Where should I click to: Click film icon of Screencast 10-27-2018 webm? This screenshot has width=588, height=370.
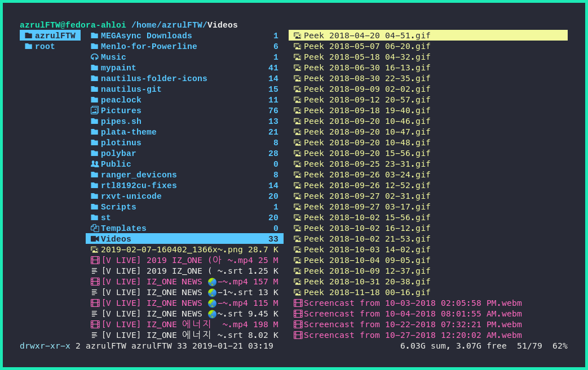point(298,335)
